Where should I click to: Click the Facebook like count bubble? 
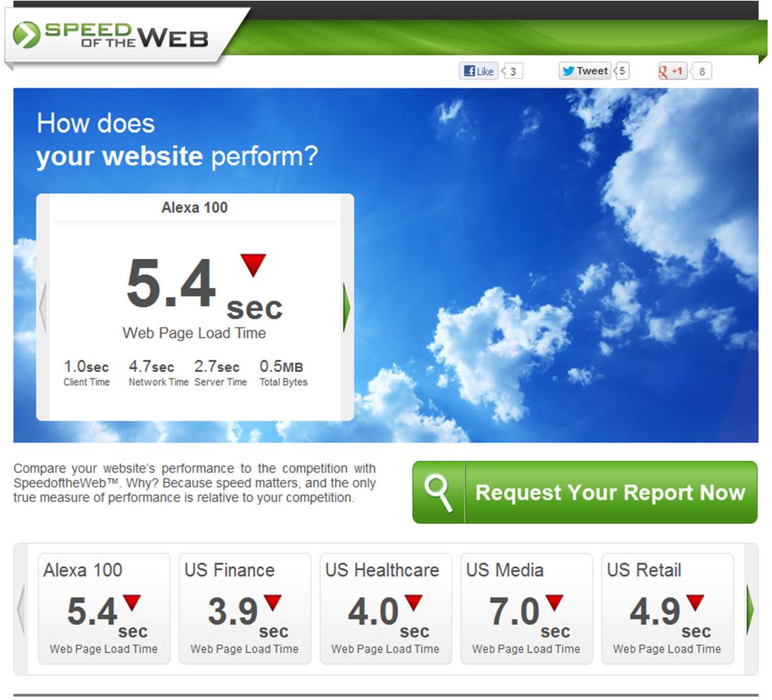coord(513,71)
